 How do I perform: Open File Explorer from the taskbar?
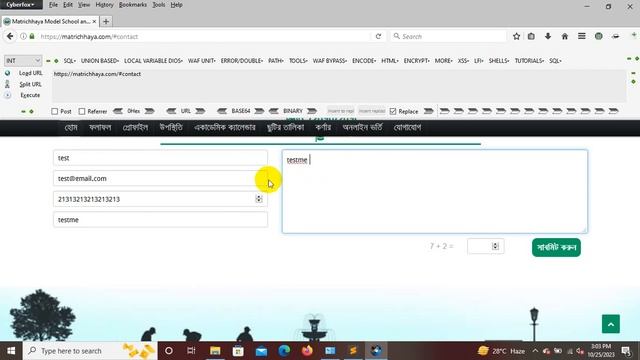tap(215, 351)
